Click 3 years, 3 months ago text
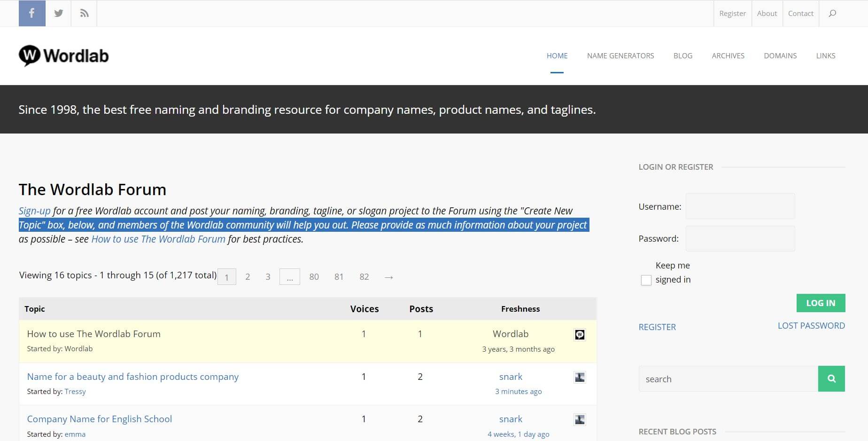Viewport: 868px width, 441px height. tap(519, 349)
